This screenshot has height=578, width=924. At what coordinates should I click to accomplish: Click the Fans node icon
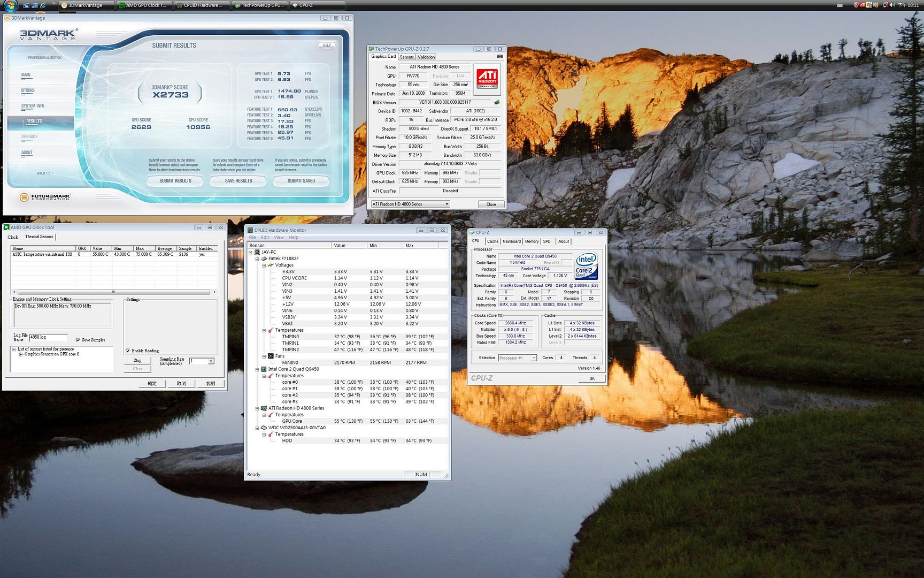pyautogui.click(x=271, y=356)
